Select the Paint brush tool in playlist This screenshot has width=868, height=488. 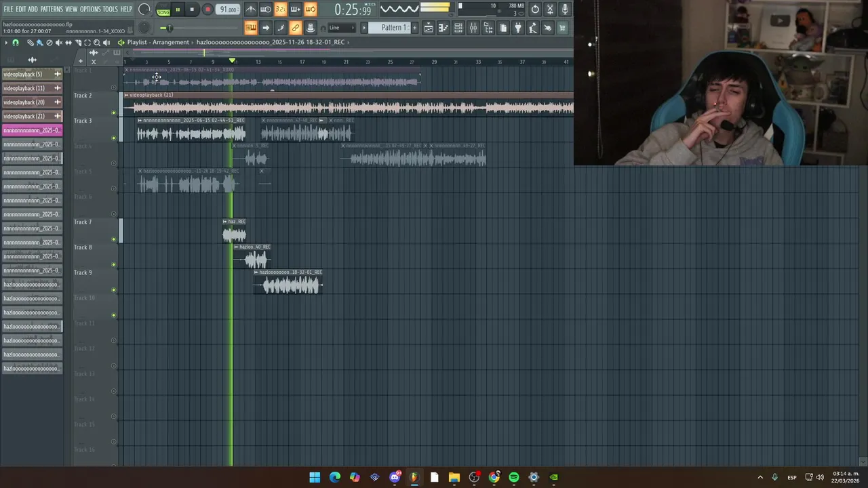(x=39, y=43)
